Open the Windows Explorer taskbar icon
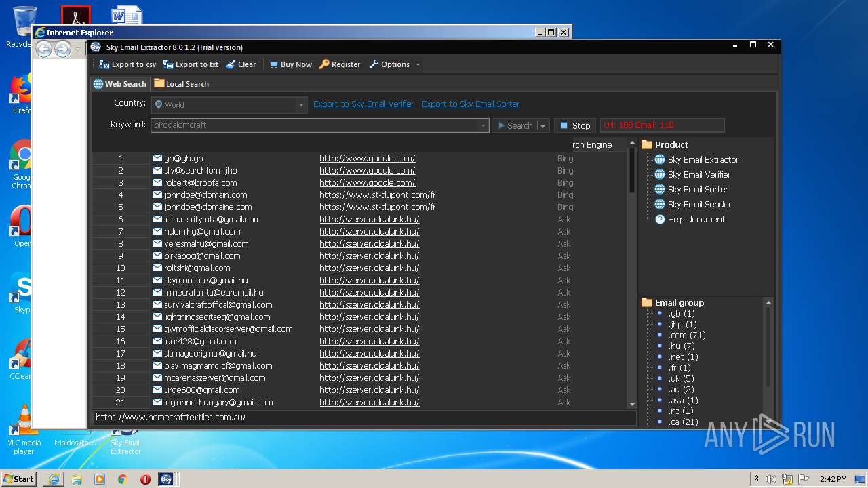 tap(77, 479)
